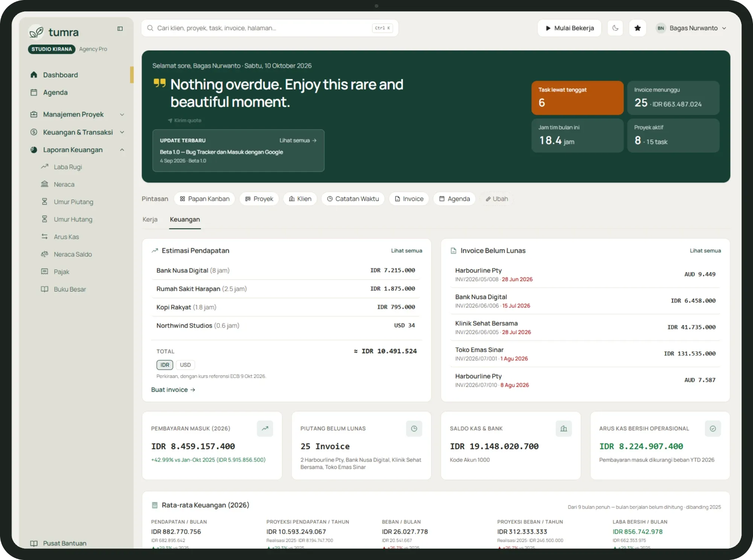Edit shortcuts with Ubah
The image size is (753, 560).
497,199
